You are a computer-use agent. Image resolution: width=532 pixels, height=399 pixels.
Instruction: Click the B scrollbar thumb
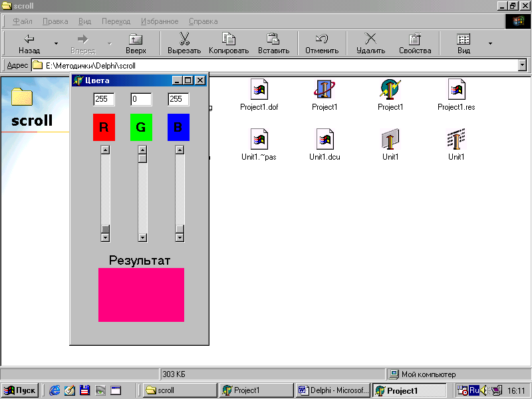click(180, 229)
